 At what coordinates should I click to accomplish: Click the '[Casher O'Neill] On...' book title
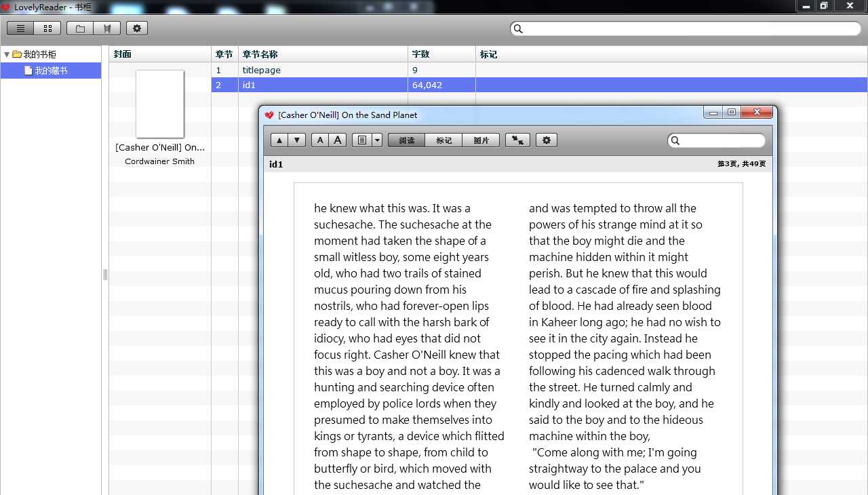tap(160, 147)
